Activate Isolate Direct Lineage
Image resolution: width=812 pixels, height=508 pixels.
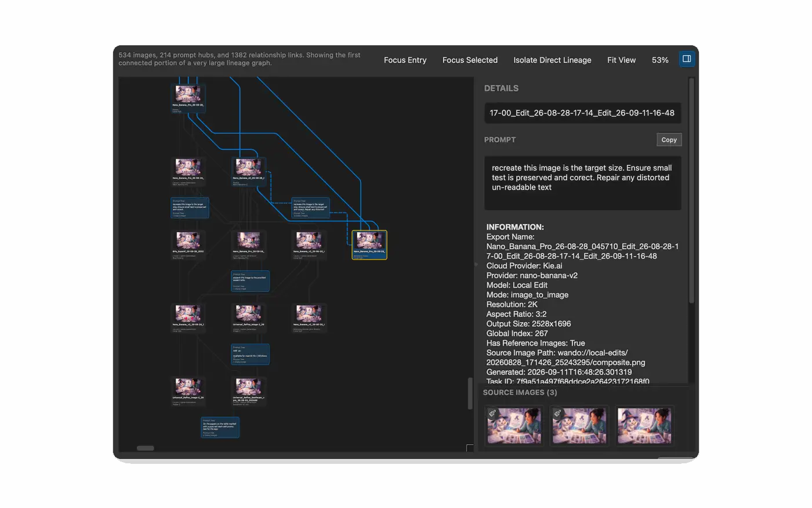(x=552, y=60)
